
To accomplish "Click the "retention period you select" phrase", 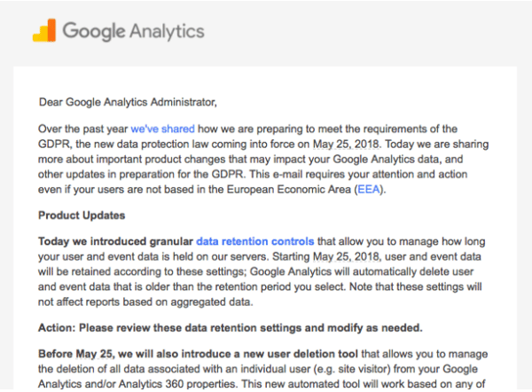I will point(278,286).
